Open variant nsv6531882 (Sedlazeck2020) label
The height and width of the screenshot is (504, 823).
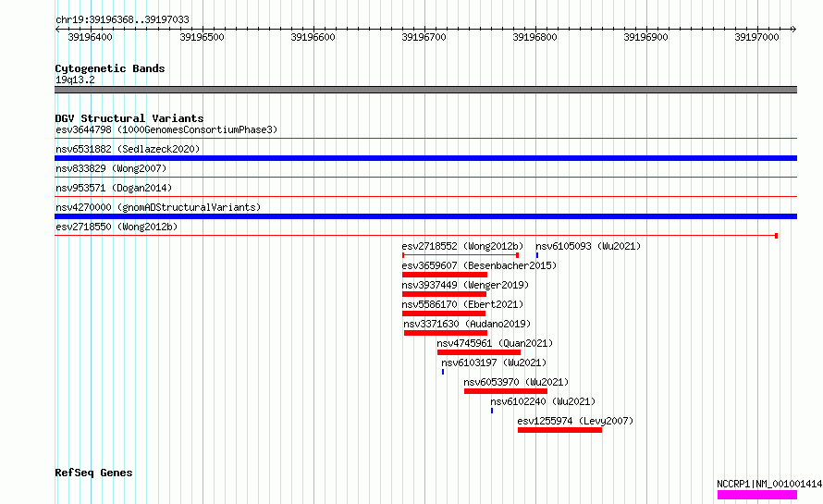coord(128,149)
